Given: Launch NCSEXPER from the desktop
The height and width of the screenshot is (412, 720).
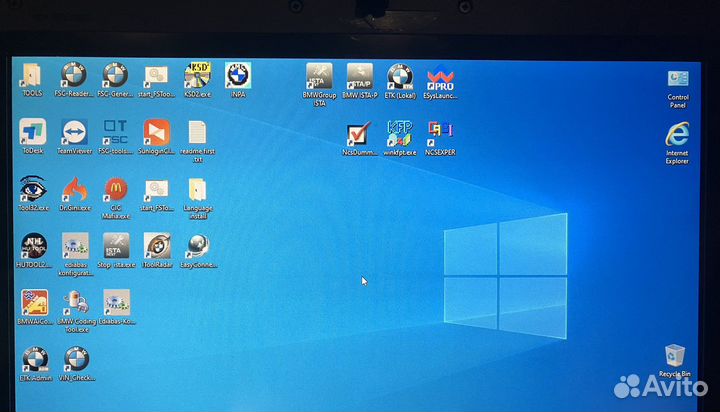Looking at the screenshot, I should click(440, 134).
